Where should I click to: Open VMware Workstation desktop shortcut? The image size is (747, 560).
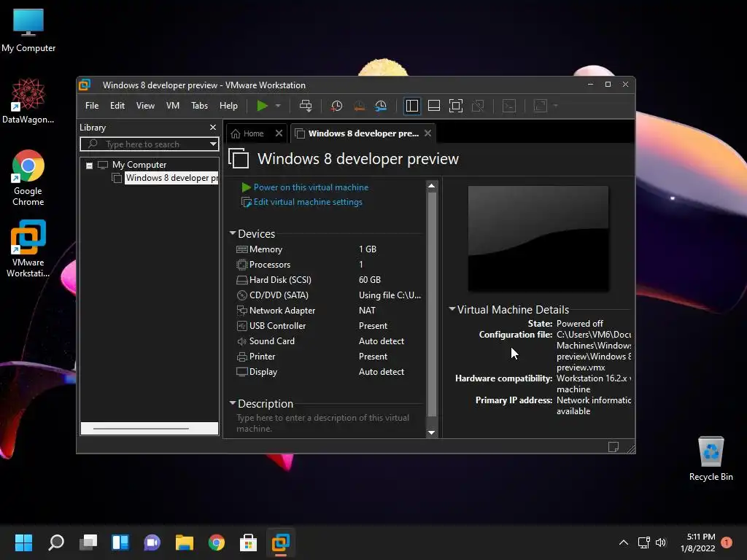point(28,249)
